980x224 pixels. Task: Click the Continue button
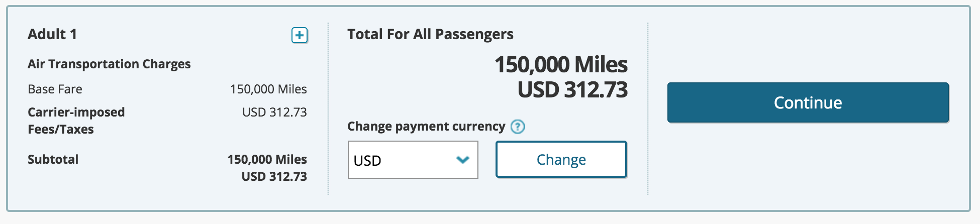coord(808,102)
